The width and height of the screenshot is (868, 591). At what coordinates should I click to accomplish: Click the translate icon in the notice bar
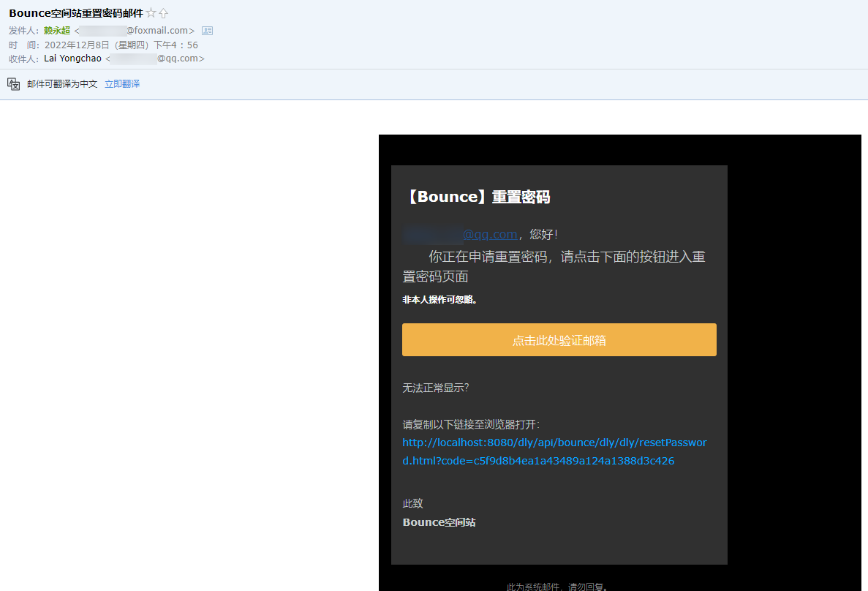click(13, 83)
